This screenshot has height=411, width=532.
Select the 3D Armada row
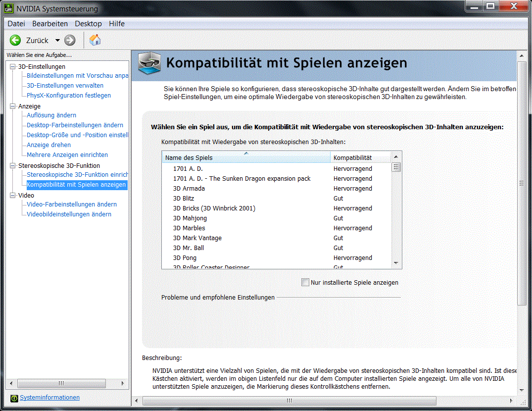(277, 188)
